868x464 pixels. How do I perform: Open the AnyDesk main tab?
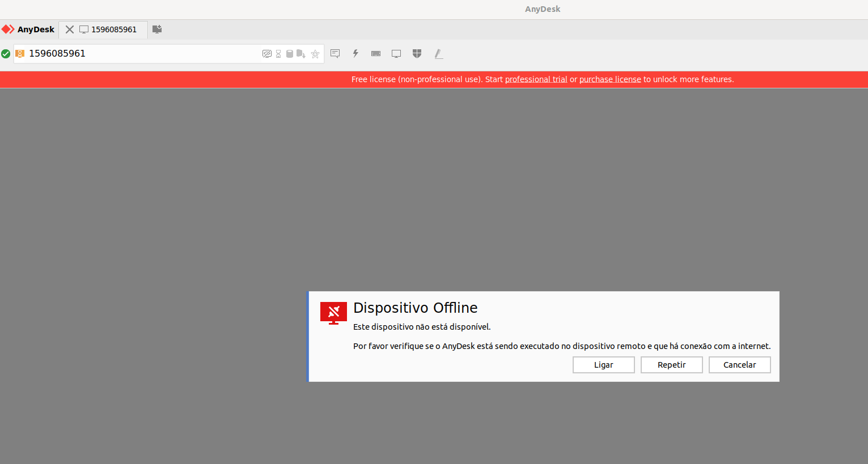click(x=28, y=29)
